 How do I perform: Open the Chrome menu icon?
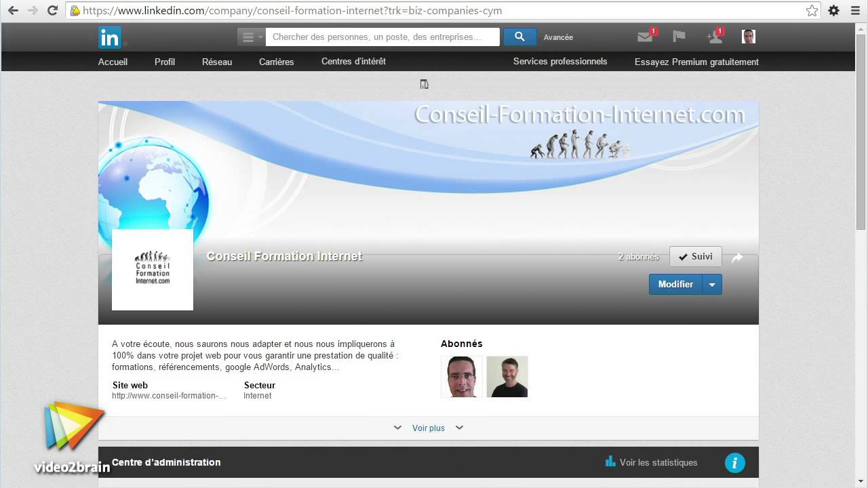click(x=854, y=11)
